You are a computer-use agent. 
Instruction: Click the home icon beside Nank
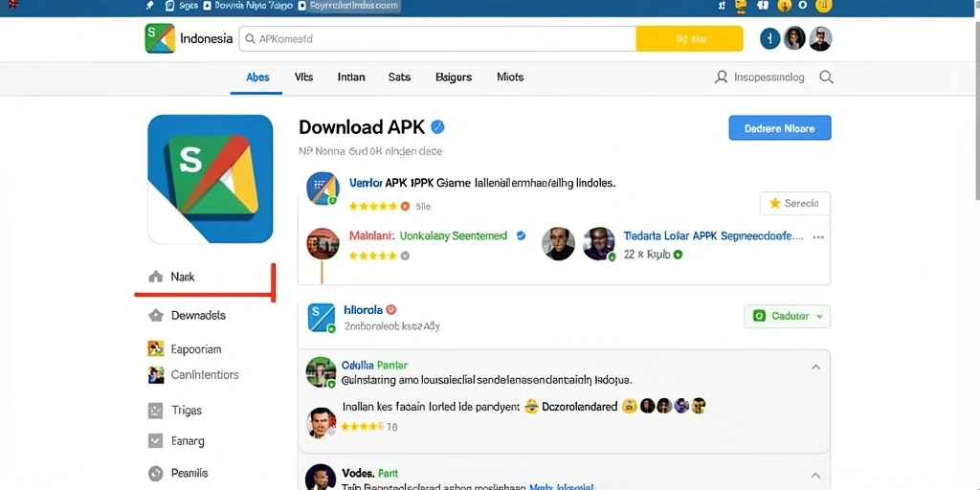click(156, 277)
